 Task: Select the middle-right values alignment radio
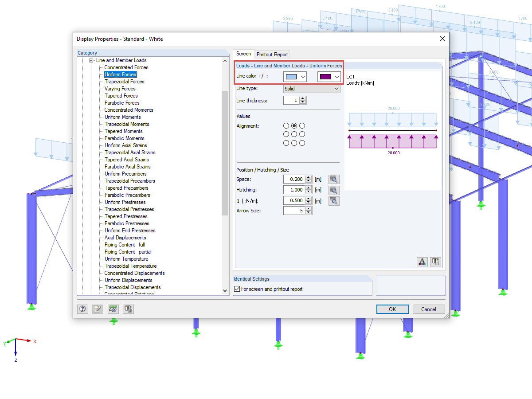[x=302, y=134]
